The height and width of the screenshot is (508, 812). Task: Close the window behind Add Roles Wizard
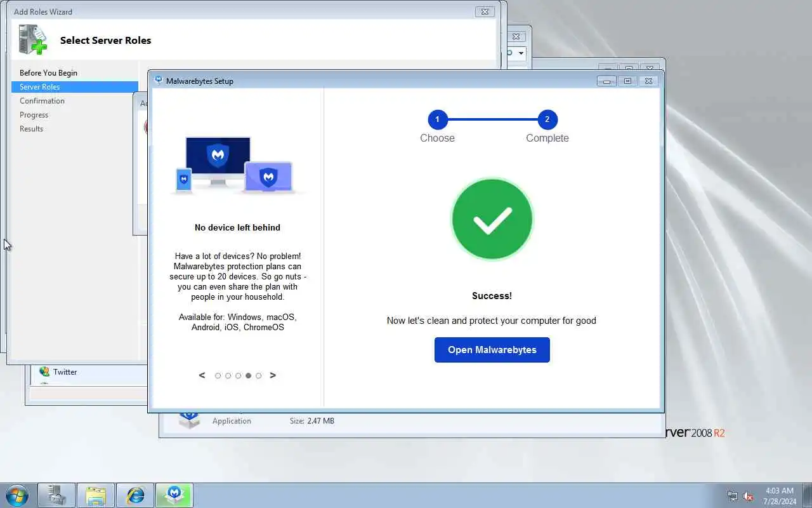click(516, 37)
